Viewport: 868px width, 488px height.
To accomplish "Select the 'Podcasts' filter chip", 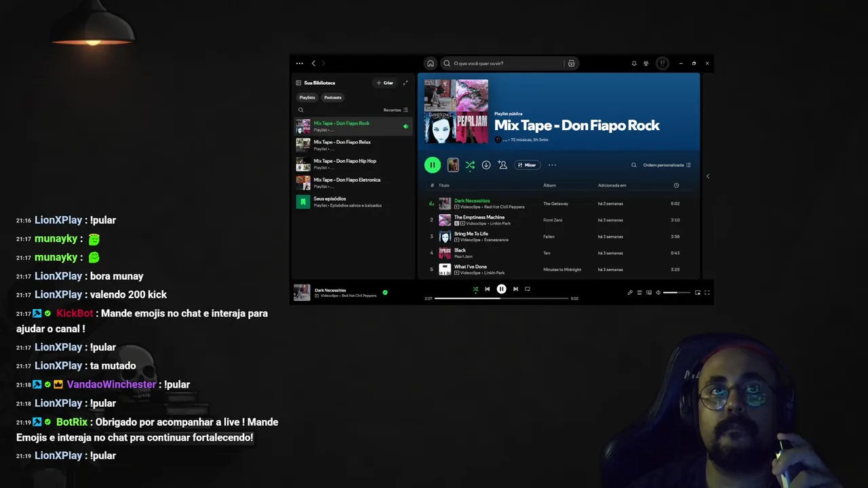I will point(333,98).
